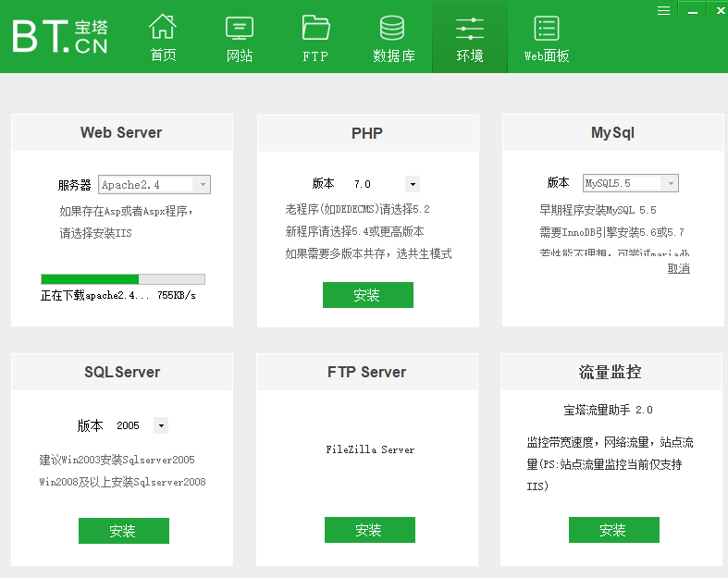This screenshot has height=578, width=728.
Task: Click 正在下载apache2.4... status text
Action: tap(94, 295)
